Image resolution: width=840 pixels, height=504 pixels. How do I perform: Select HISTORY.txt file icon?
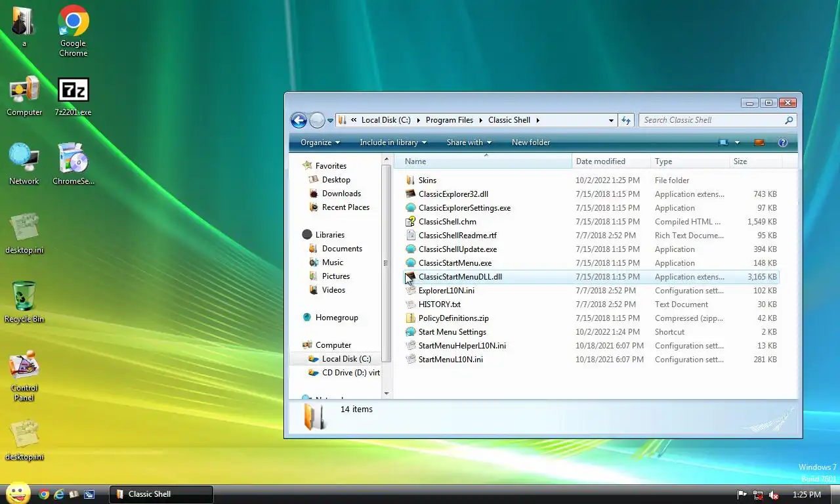click(411, 304)
